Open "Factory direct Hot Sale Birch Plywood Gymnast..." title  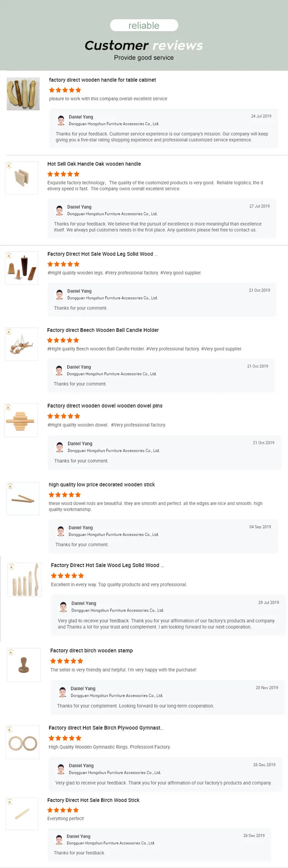[106, 728]
